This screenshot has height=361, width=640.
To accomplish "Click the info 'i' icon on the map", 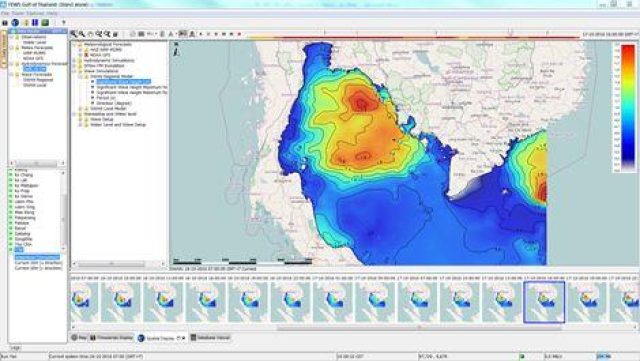I will (176, 51).
